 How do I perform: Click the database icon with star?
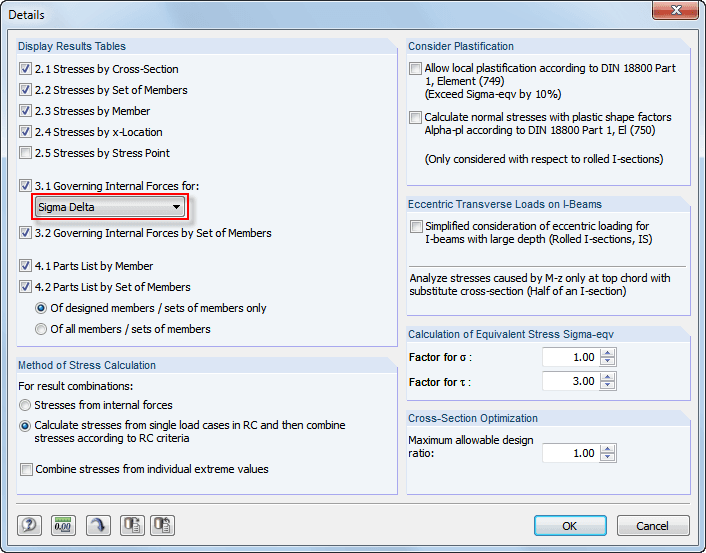pyautogui.click(x=132, y=525)
